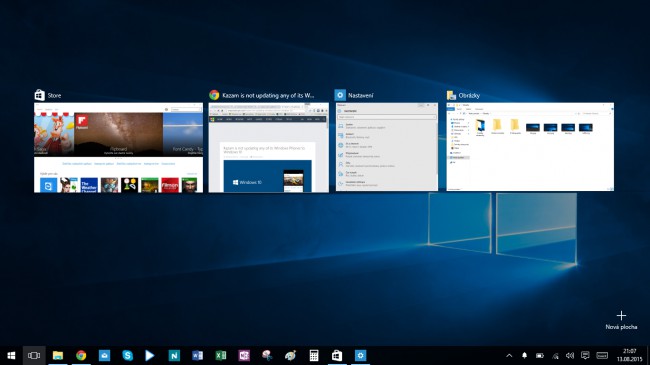Open the Store icon in taskbar
Image resolution: width=650 pixels, height=365 pixels.
[337, 355]
